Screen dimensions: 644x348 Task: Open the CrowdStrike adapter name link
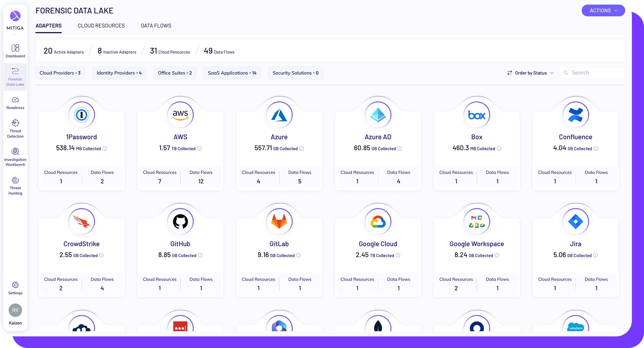click(x=81, y=244)
